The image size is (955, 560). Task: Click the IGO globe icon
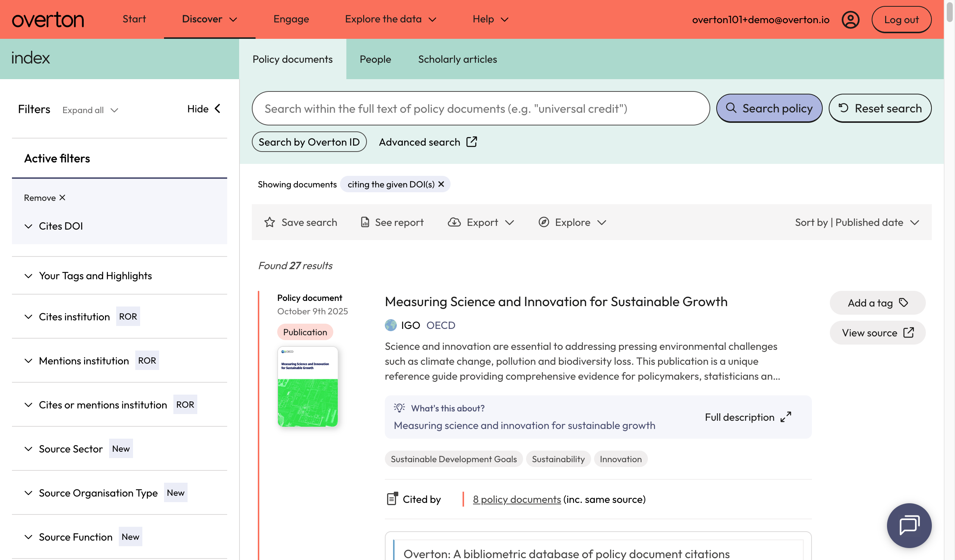click(x=390, y=325)
